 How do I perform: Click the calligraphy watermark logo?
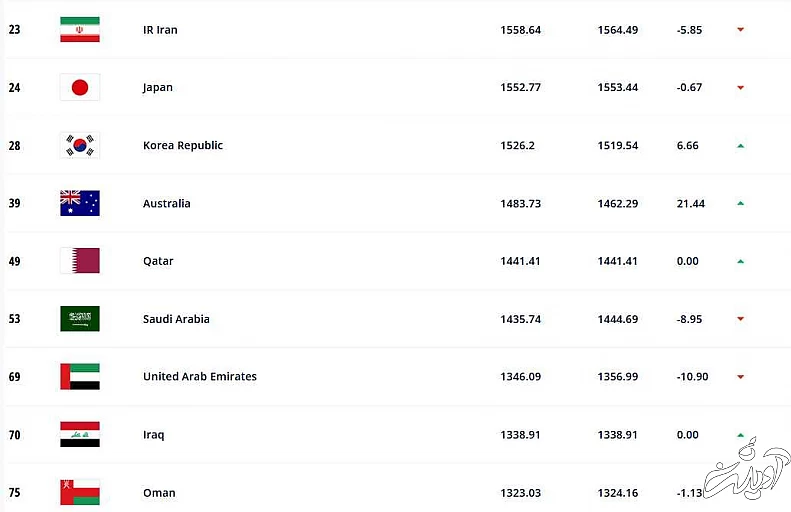[x=745, y=470]
